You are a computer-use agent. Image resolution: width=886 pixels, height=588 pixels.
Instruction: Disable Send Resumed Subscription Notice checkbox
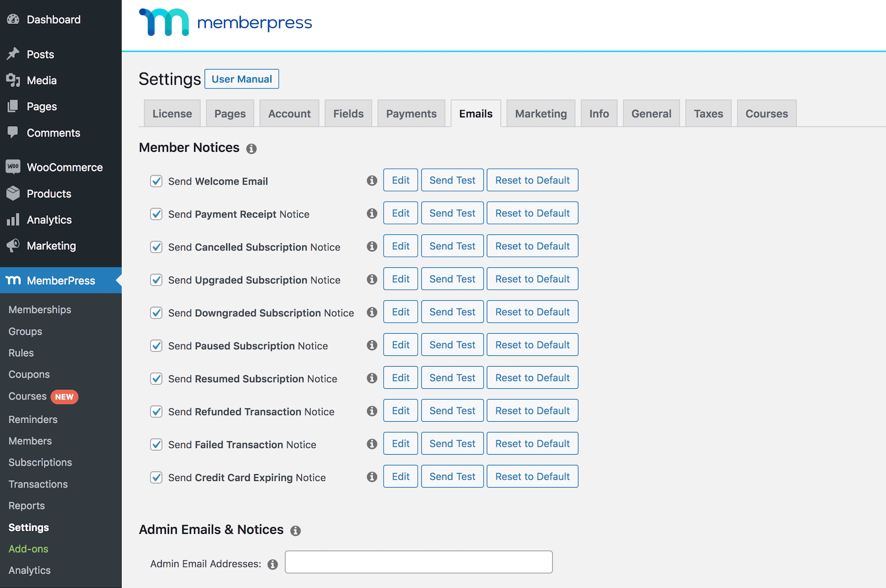click(x=156, y=379)
